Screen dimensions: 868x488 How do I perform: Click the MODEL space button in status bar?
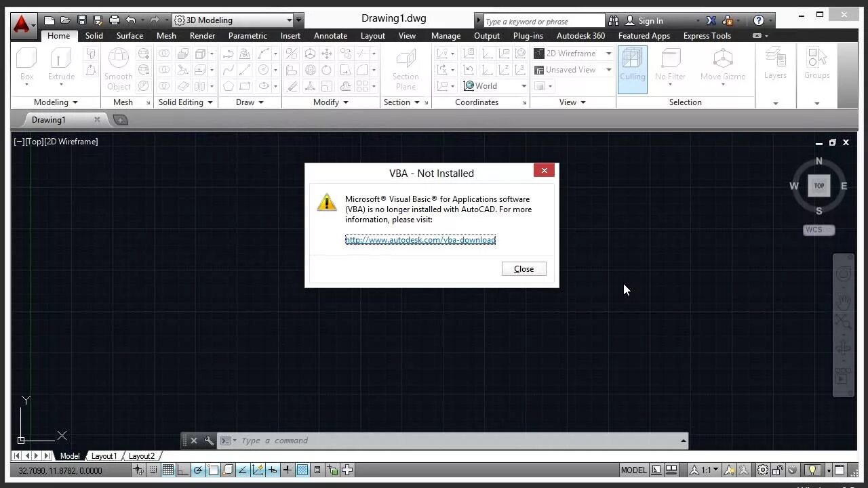point(633,470)
